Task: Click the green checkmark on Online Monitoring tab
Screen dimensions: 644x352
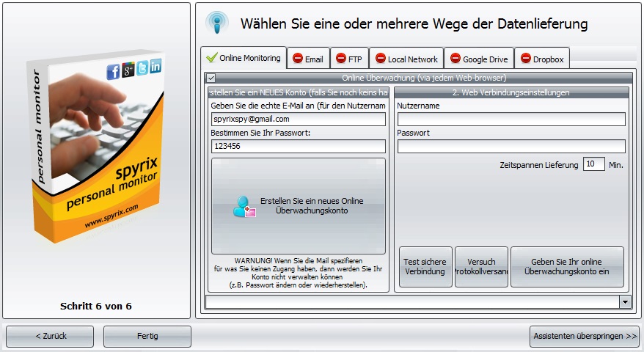Action: click(211, 57)
